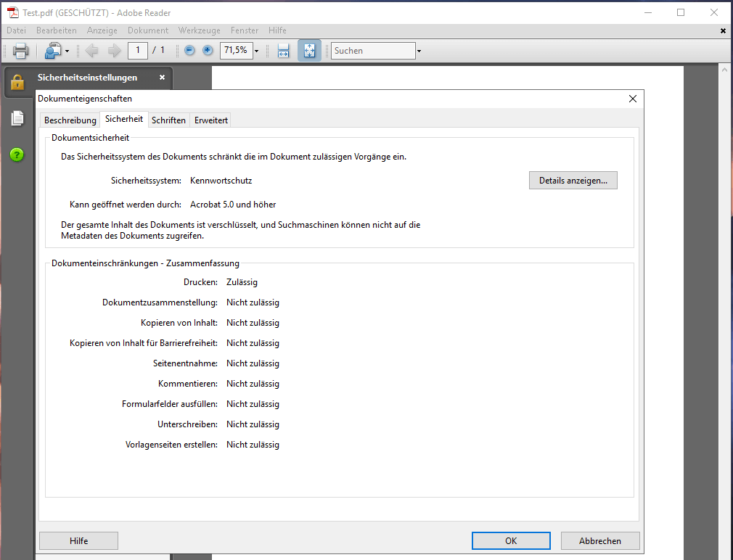Click the green question mark help icon
733x560 pixels.
coord(17,155)
